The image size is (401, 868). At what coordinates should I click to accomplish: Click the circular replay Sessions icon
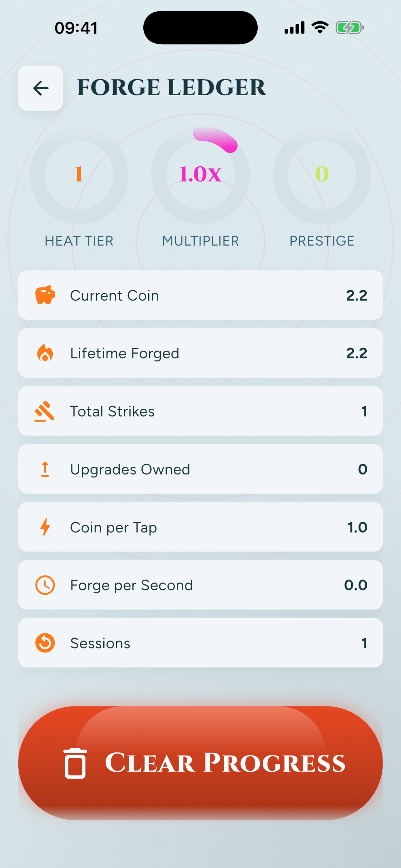point(45,643)
